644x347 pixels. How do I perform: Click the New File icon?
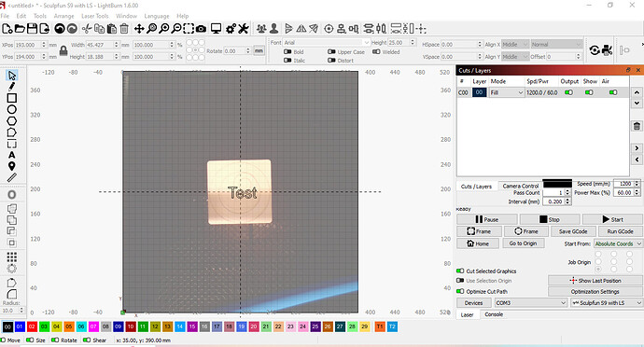click(x=7, y=28)
